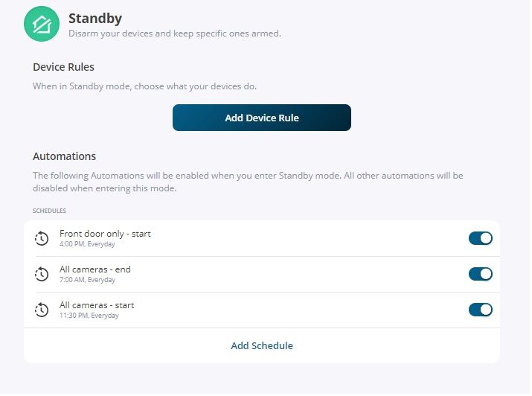Toggle the All cameras - start schedule

[482, 310]
